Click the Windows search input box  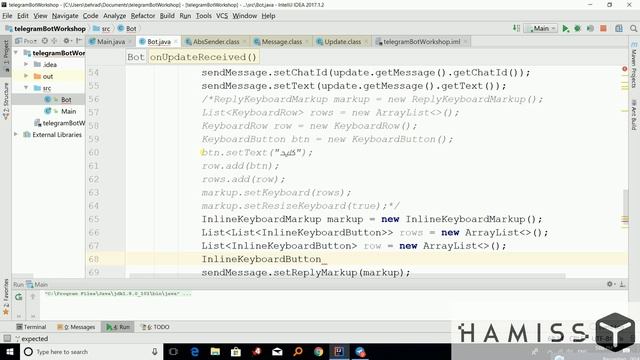click(90, 351)
